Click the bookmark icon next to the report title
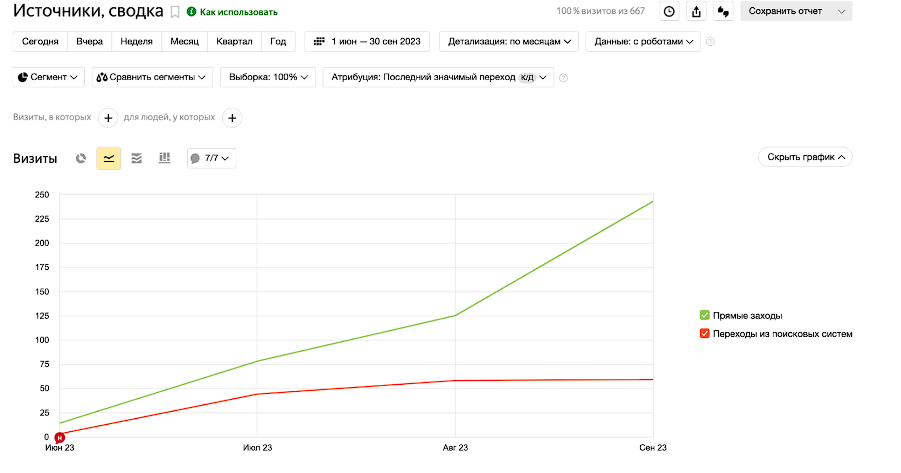The image size is (901, 473). [175, 12]
